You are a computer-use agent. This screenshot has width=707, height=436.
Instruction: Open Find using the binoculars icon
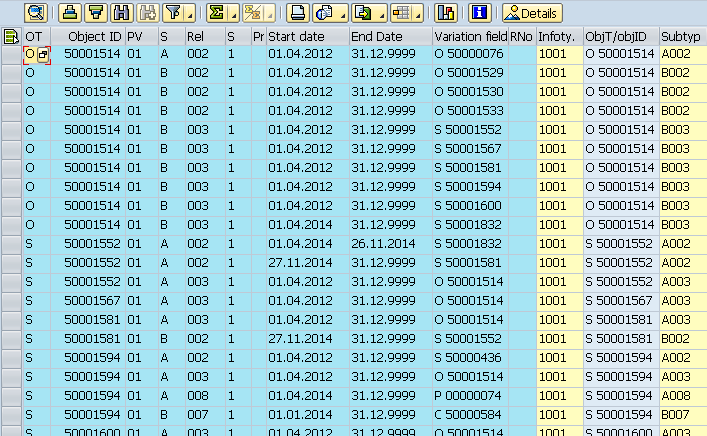tap(122, 13)
